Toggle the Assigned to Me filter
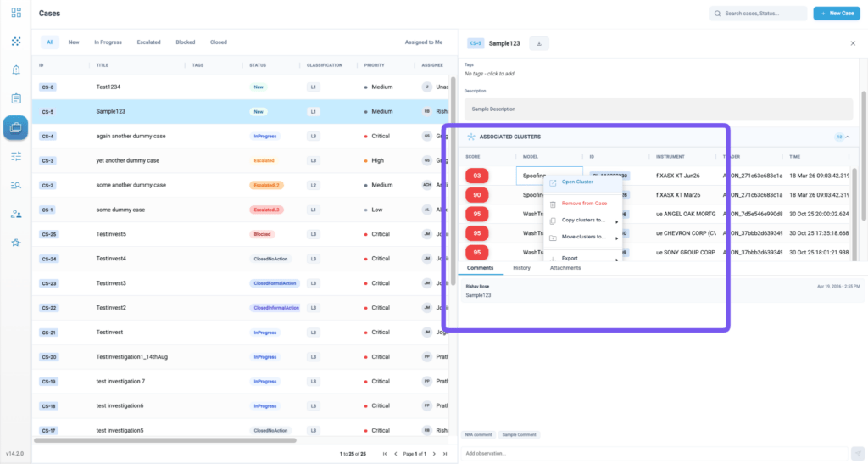868x464 pixels. pyautogui.click(x=424, y=42)
